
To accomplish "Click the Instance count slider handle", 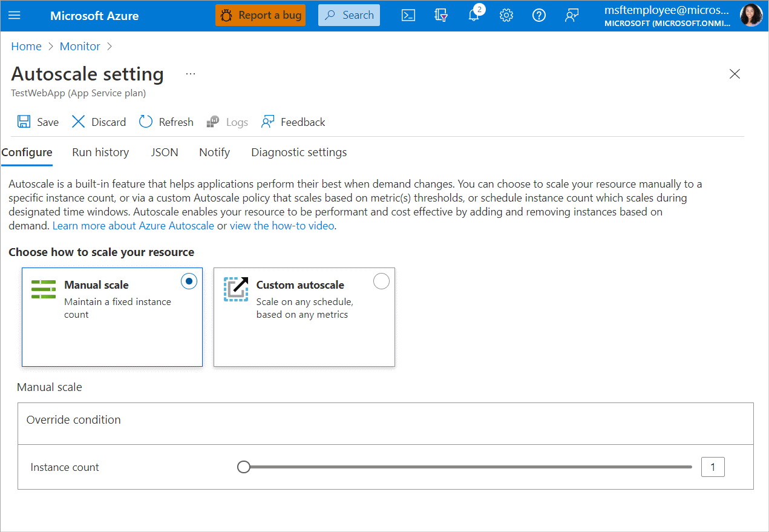I will [x=244, y=467].
